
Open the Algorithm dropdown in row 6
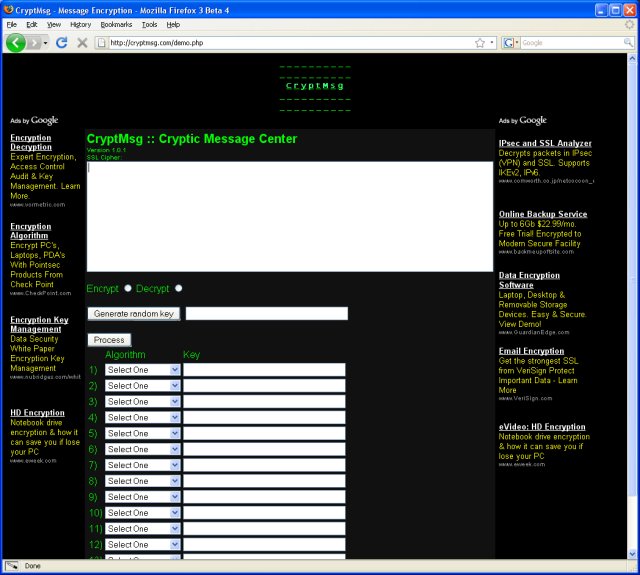pyautogui.click(x=142, y=449)
